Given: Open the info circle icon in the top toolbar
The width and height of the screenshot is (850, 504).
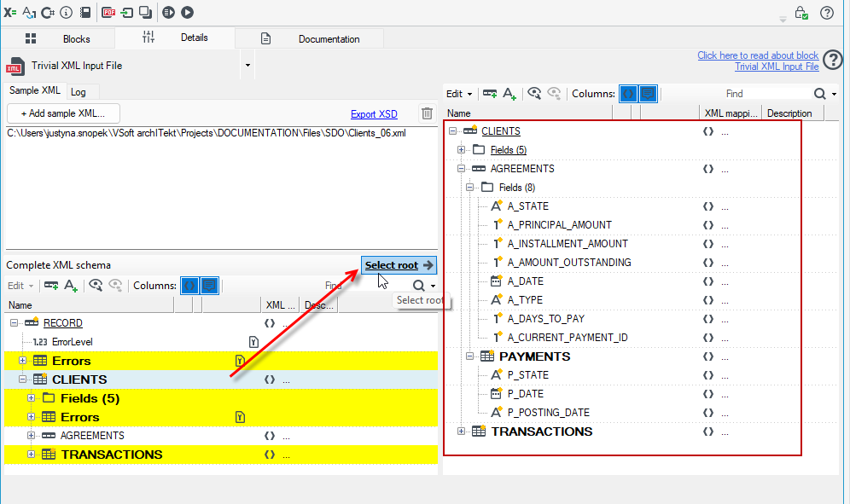Looking at the screenshot, I should tap(66, 12).
